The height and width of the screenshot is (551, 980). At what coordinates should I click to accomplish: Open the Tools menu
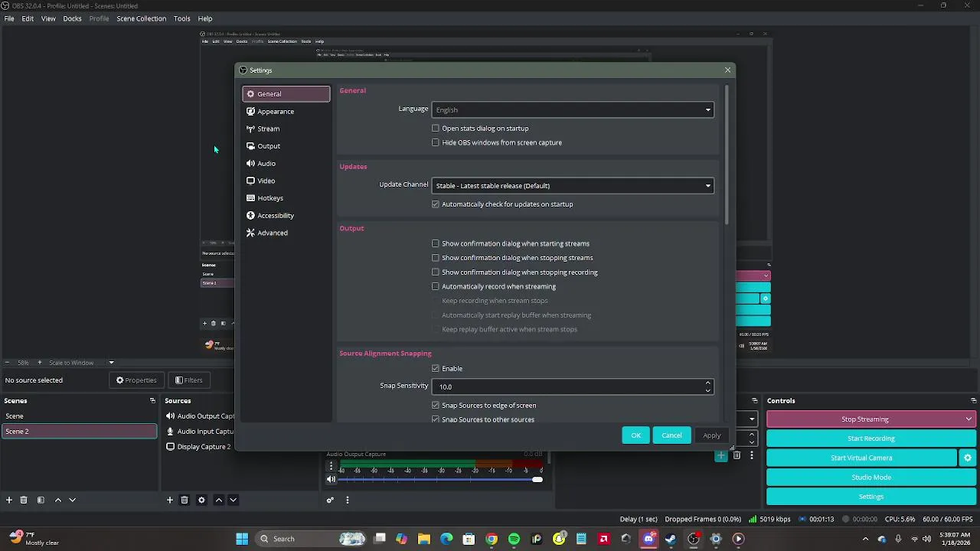point(181,18)
